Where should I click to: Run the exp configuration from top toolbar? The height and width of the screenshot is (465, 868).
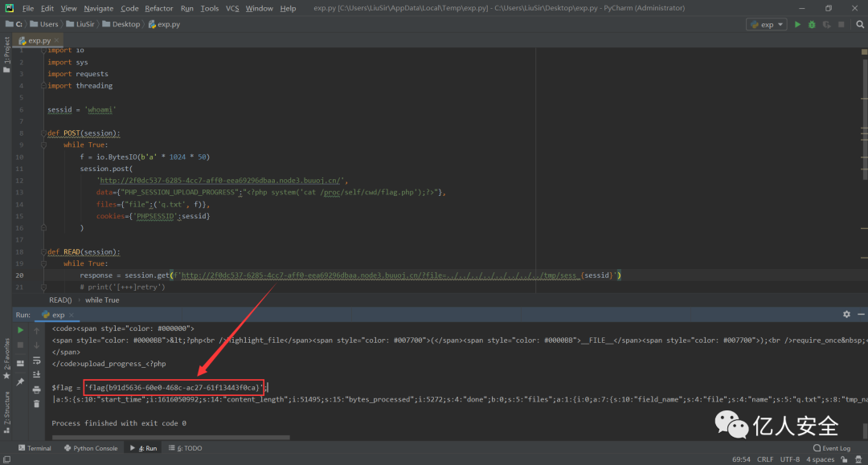click(x=797, y=24)
